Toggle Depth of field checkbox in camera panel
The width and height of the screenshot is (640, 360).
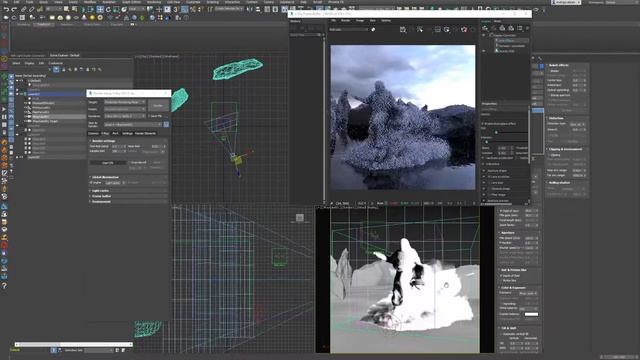click(501, 276)
